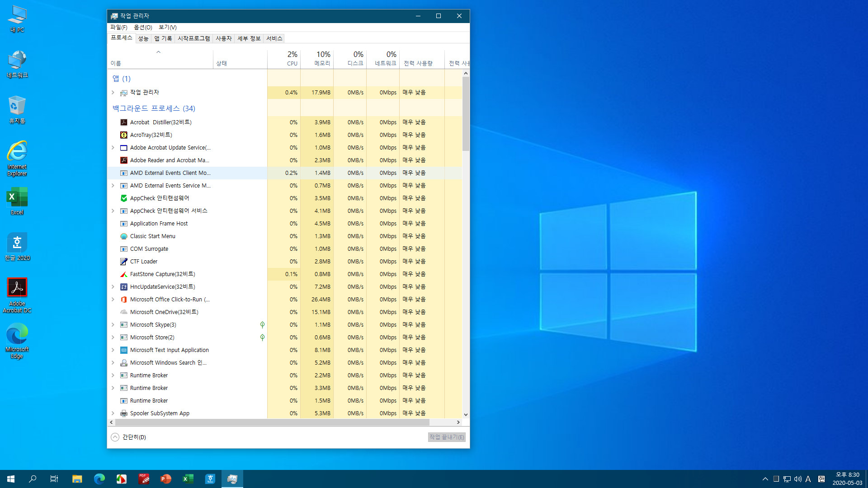Expand HncUpdateService process group
The height and width of the screenshot is (488, 868).
(113, 287)
